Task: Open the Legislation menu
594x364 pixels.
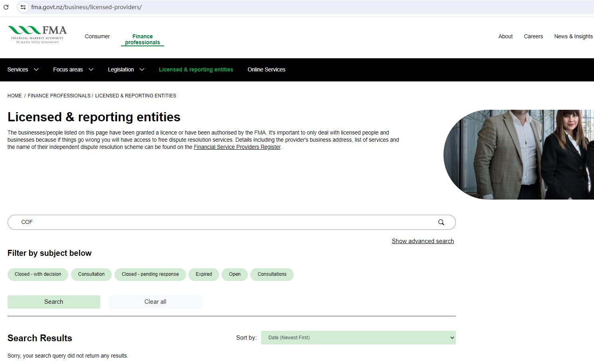Action: pyautogui.click(x=121, y=69)
